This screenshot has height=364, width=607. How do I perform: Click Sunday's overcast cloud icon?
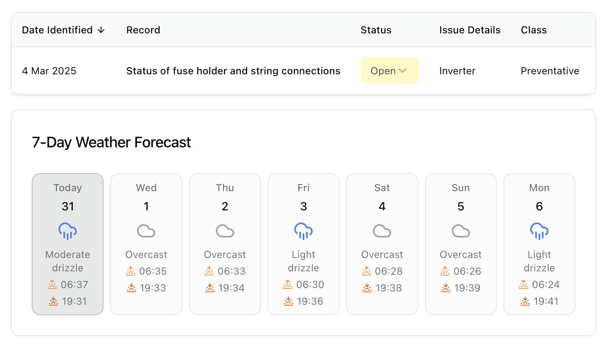click(460, 231)
